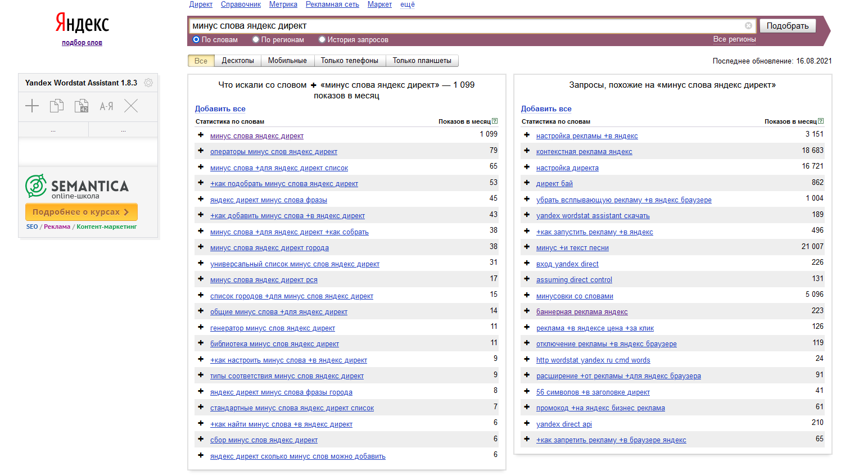Open the 'ещё' services menu

coord(408,4)
